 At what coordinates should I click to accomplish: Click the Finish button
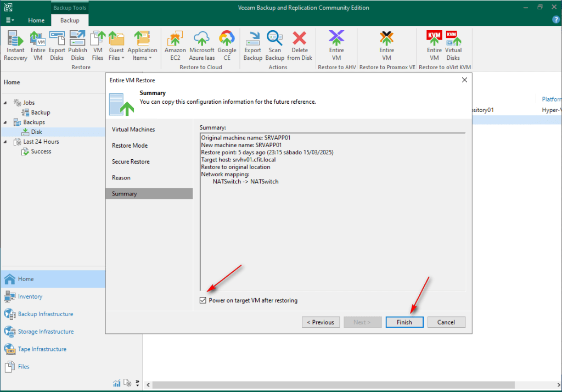click(404, 322)
